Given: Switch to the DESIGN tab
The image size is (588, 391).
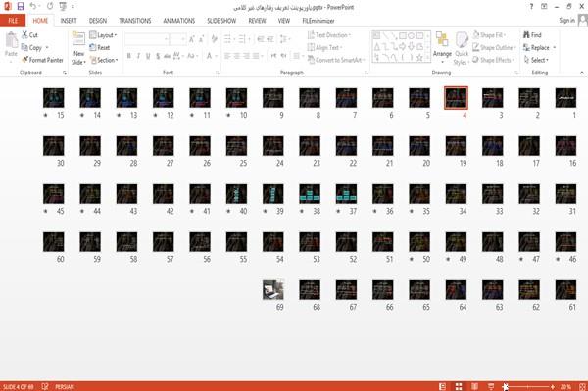Looking at the screenshot, I should click(x=97, y=21).
